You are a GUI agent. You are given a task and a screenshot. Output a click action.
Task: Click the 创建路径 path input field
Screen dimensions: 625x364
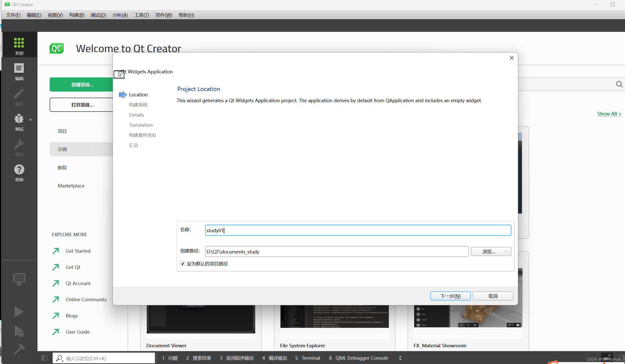coord(336,251)
